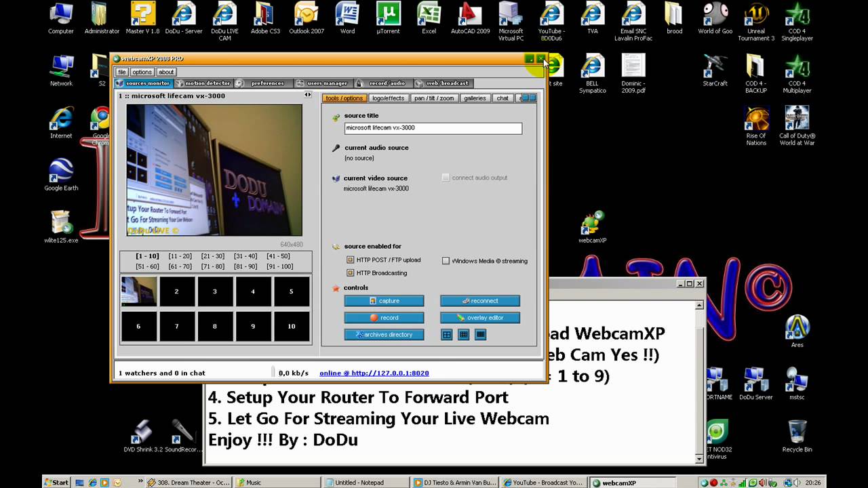The height and width of the screenshot is (488, 868).
Task: Open the DVD Shrink 3.2 desktop icon
Action: pos(142,436)
